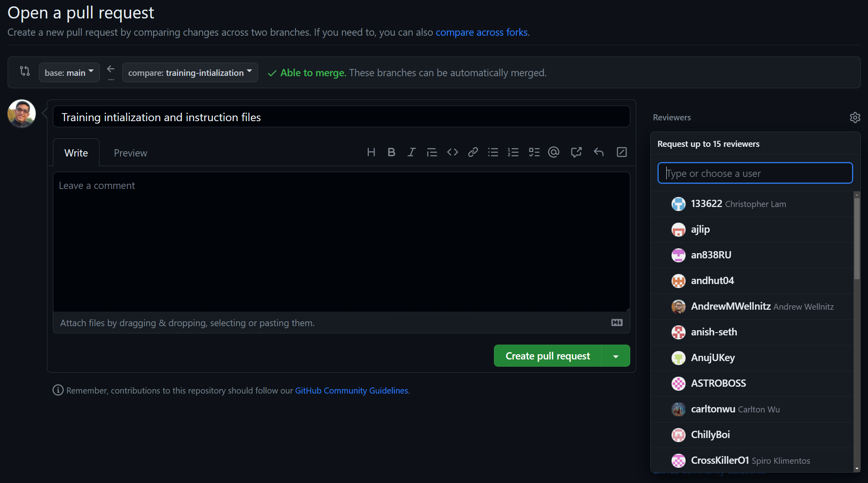Toggle italic text formatting

click(x=412, y=152)
